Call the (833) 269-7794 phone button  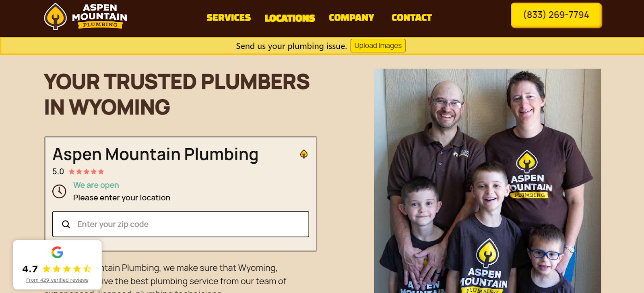[x=556, y=15]
